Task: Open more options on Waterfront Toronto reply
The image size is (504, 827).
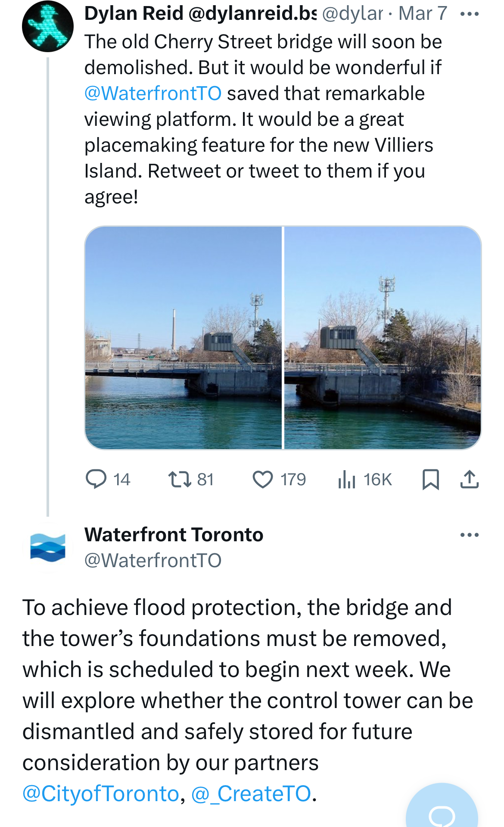Action: tap(469, 535)
